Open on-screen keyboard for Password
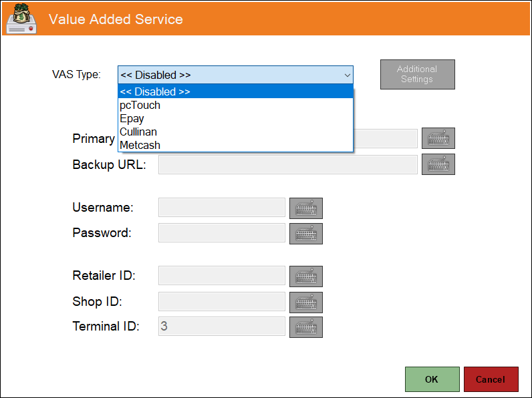The height and width of the screenshot is (398, 532). [305, 234]
